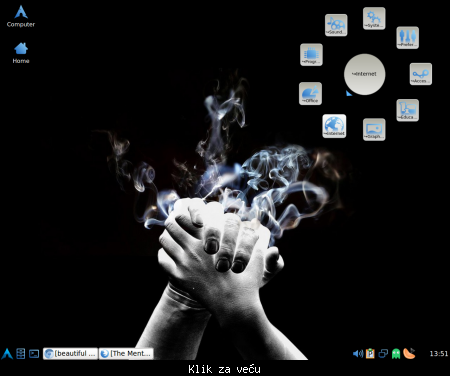This screenshot has height=376, width=450.
Task: Open the volume control in system tray
Action: (358, 353)
